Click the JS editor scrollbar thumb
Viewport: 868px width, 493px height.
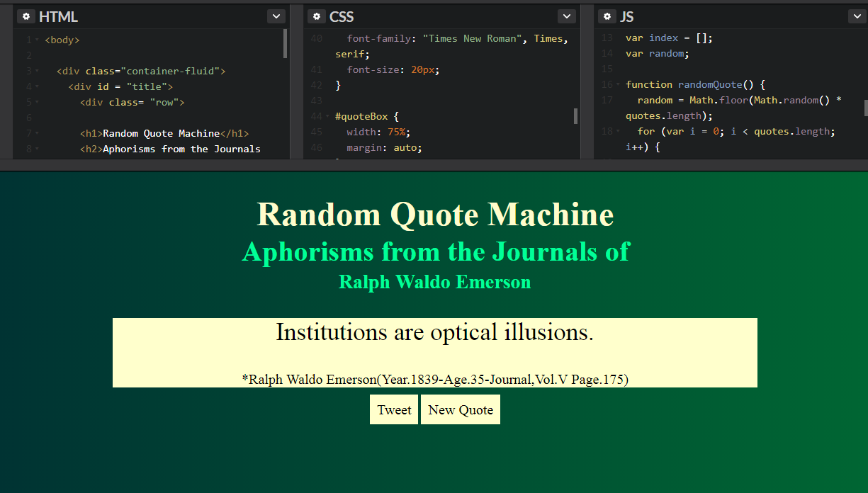[866, 108]
